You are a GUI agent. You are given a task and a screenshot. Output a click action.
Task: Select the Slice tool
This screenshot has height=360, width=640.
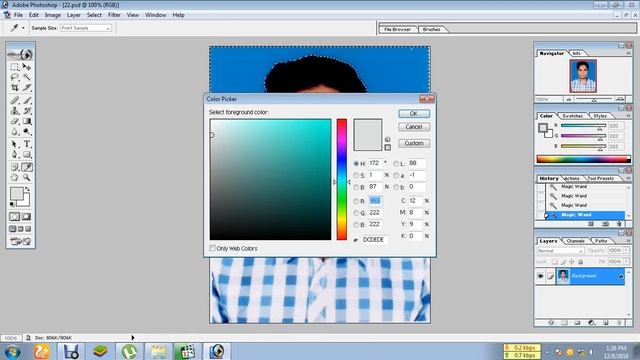pyautogui.click(x=27, y=87)
